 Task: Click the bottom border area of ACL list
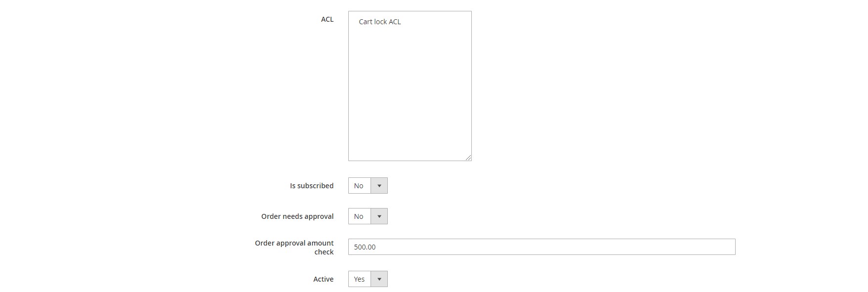coord(410,161)
